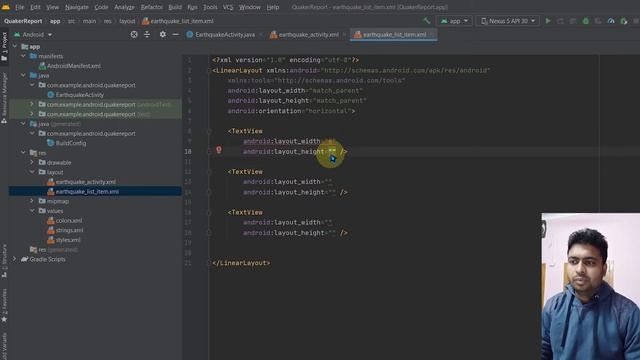The height and width of the screenshot is (360, 640).
Task: Open the VCS menu
Action: (x=228, y=7)
